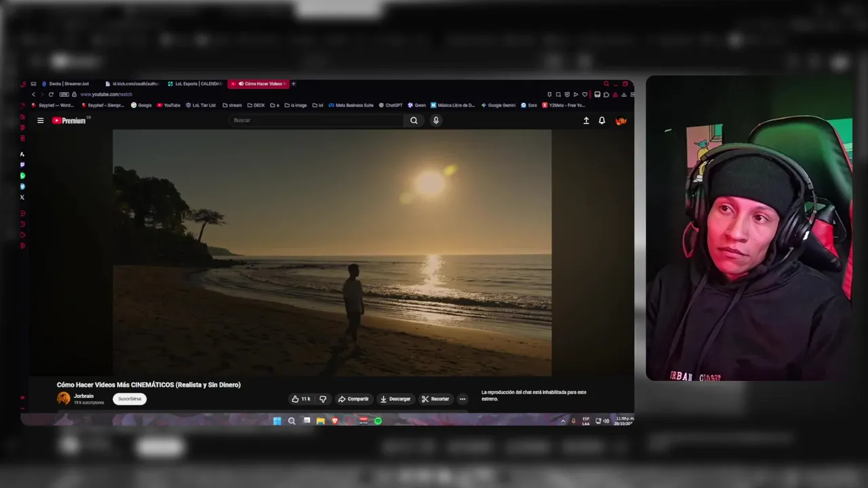Open a new browser tab with plus
The image size is (868, 488).
(294, 84)
